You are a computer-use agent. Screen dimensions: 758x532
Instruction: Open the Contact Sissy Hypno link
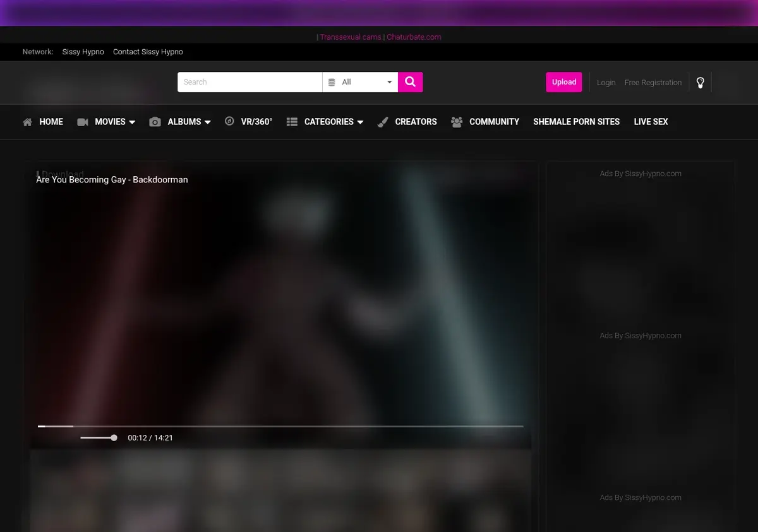(148, 52)
